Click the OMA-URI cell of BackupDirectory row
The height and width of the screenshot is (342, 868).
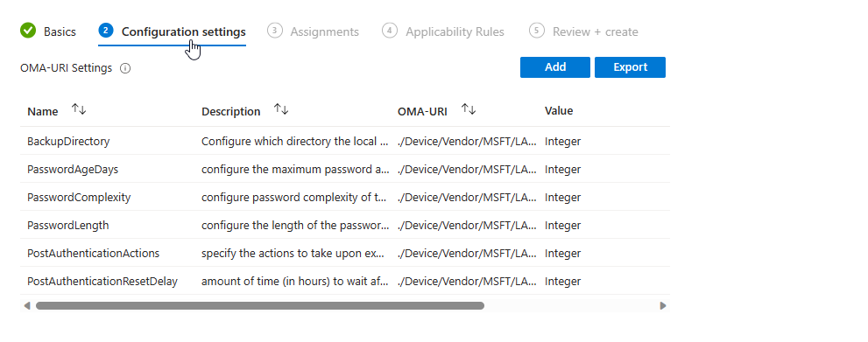[467, 141]
